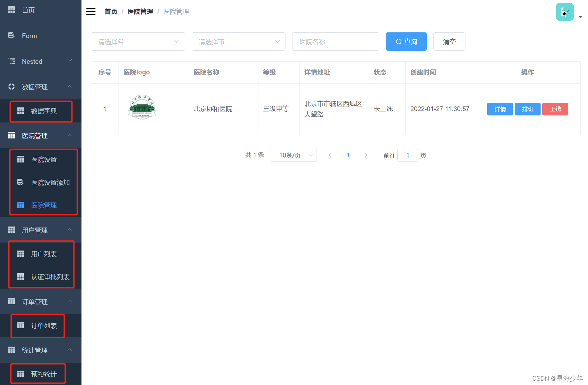The image size is (588, 385).
Task: Collapse the 数据管理 menu chevron
Action: (x=70, y=86)
